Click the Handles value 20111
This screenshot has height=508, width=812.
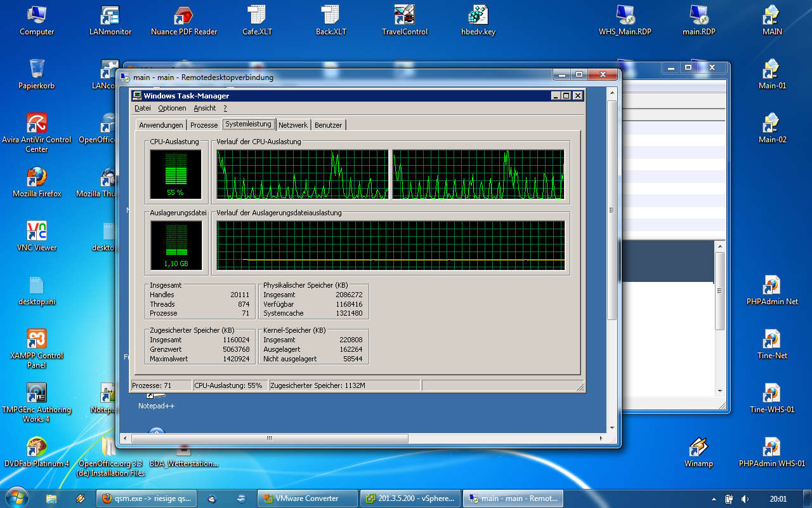pos(240,295)
